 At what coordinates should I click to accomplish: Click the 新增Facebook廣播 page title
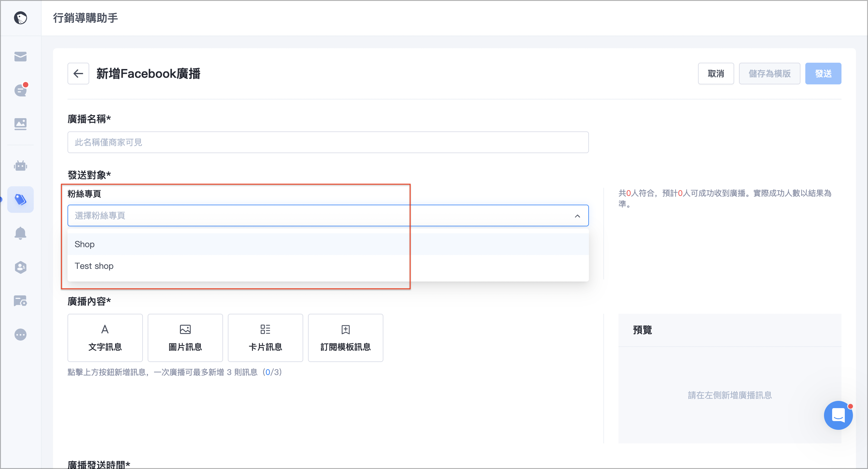coord(149,74)
